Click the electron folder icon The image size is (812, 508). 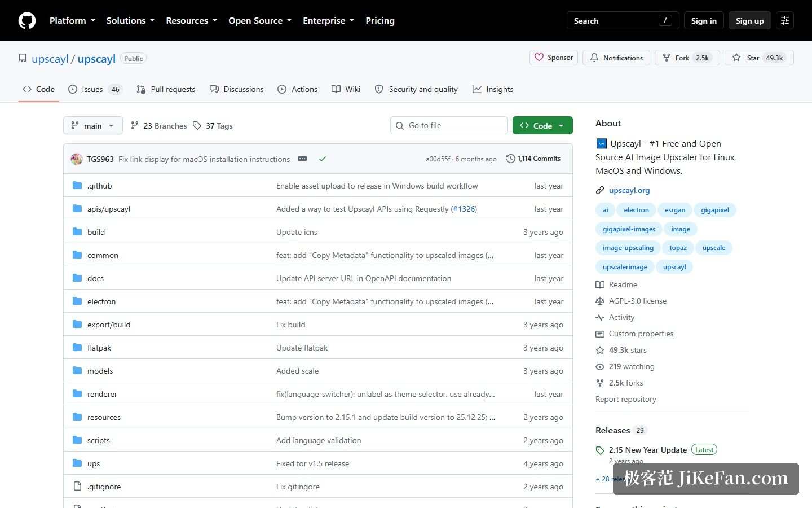[x=77, y=301]
